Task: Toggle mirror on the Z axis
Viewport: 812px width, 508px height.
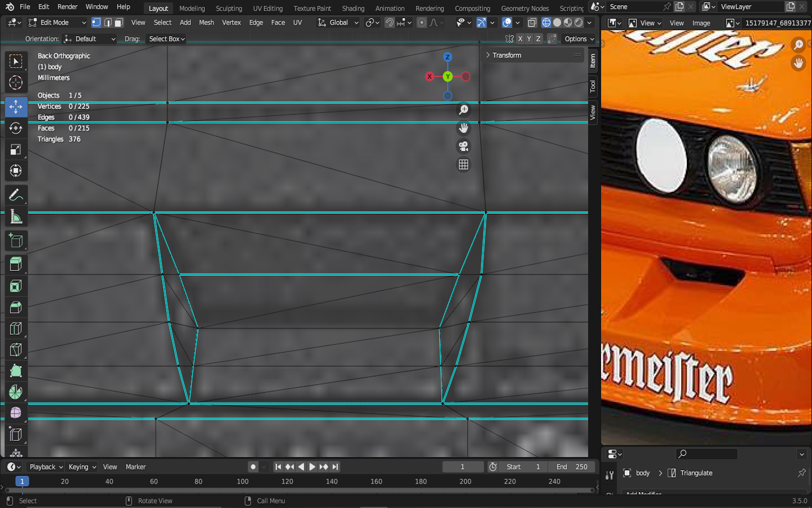Action: tap(539, 39)
